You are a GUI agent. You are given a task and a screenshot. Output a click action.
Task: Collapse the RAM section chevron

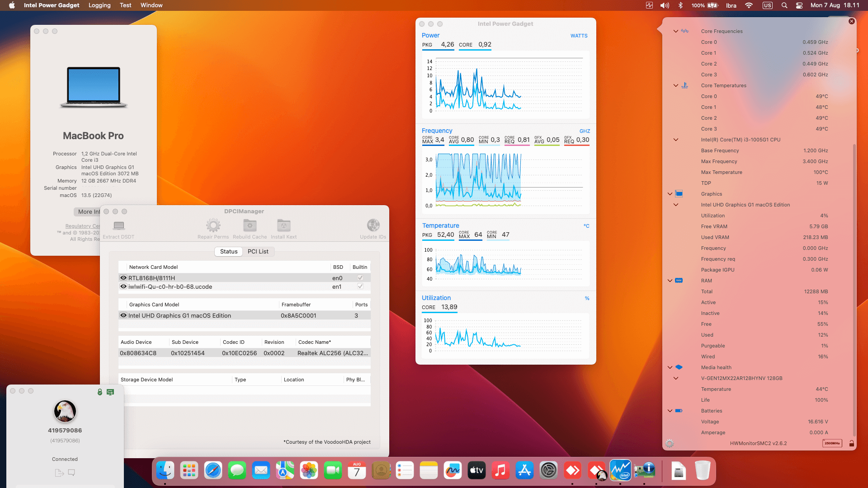click(x=670, y=281)
